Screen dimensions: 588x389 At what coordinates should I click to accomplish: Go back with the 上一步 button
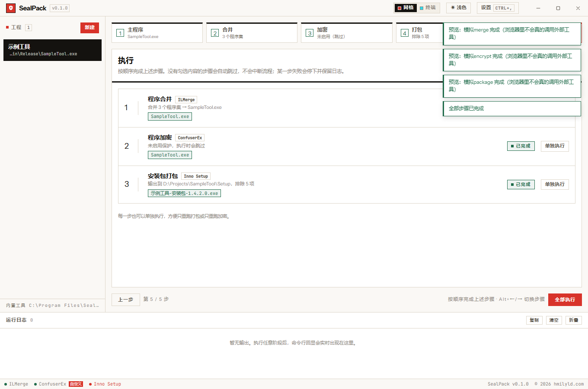click(x=126, y=300)
